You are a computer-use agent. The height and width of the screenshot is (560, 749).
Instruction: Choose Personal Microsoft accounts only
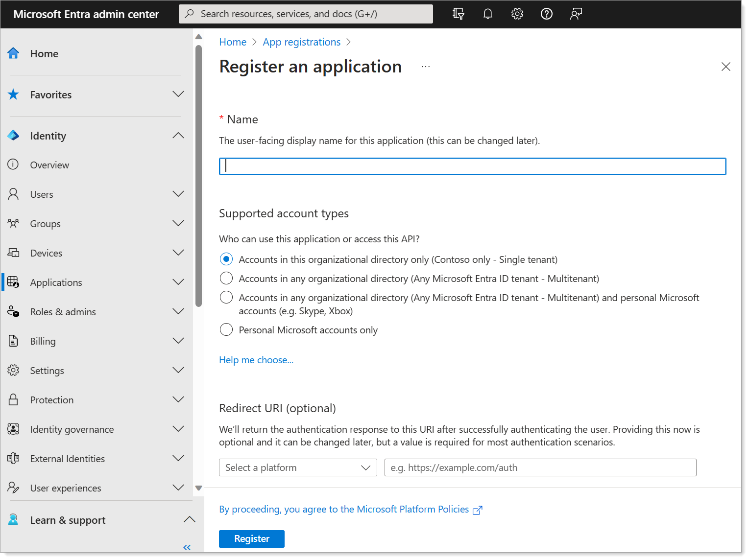pyautogui.click(x=226, y=329)
